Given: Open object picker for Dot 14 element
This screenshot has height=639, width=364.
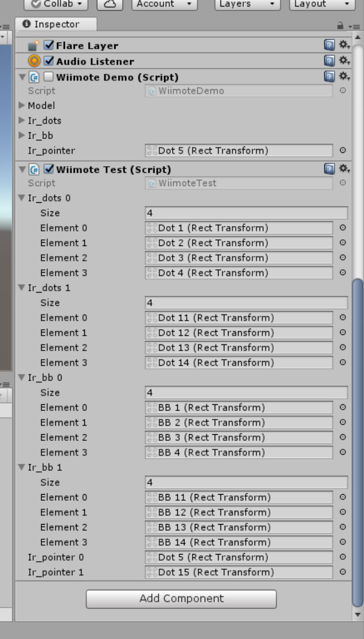Looking at the screenshot, I should [x=343, y=362].
